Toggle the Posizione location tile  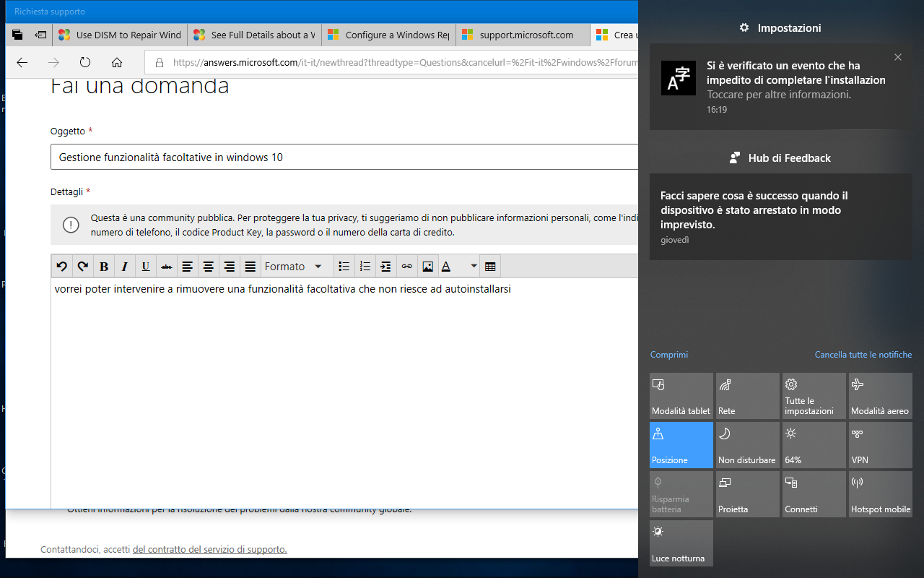681,445
